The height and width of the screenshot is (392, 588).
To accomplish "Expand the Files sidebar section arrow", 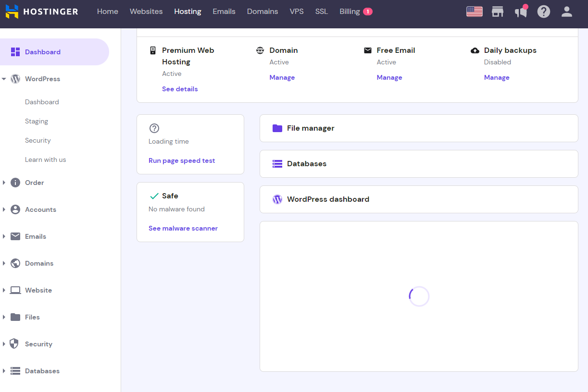I will click(x=4, y=317).
